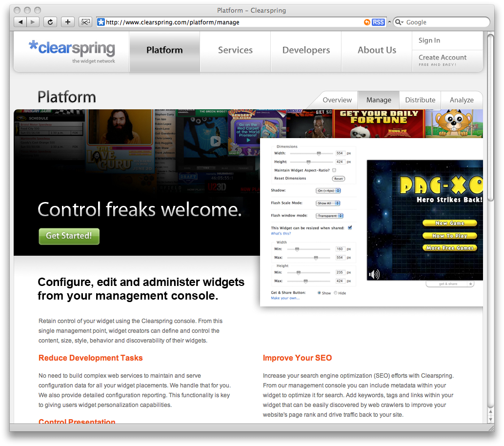
Task: Switch to the Overview sub-tab
Action: (x=337, y=100)
